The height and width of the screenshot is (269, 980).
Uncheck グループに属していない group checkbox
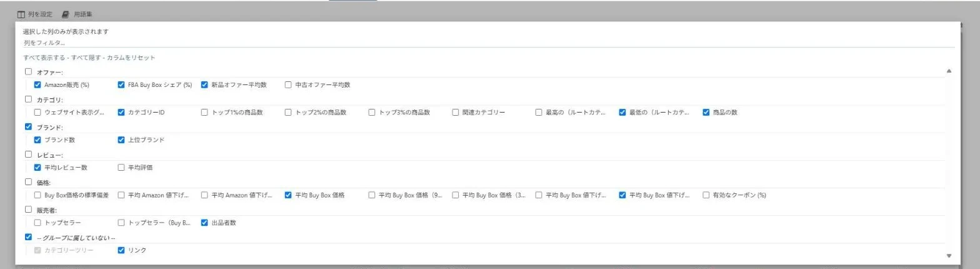pyautogui.click(x=28, y=236)
